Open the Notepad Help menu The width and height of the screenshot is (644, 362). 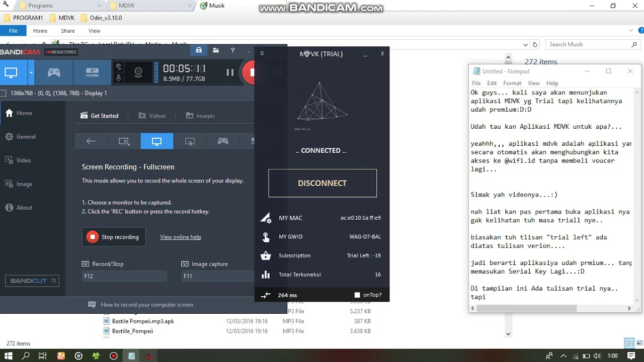552,83
